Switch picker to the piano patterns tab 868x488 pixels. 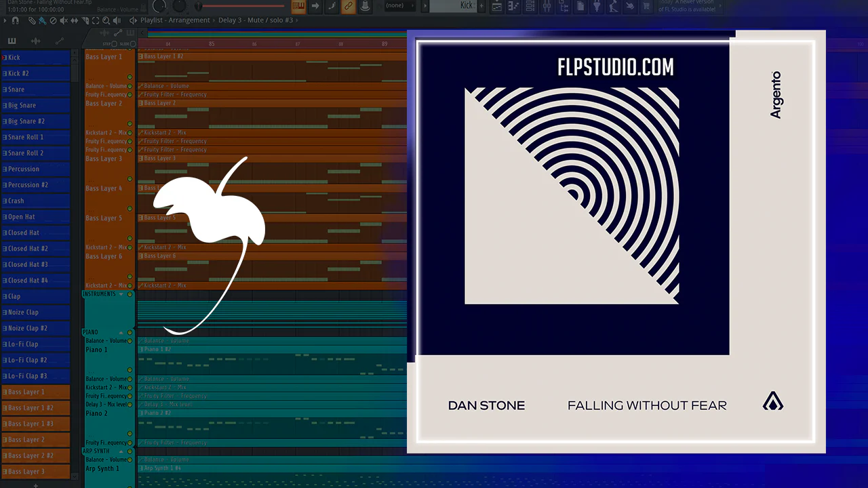tap(12, 41)
